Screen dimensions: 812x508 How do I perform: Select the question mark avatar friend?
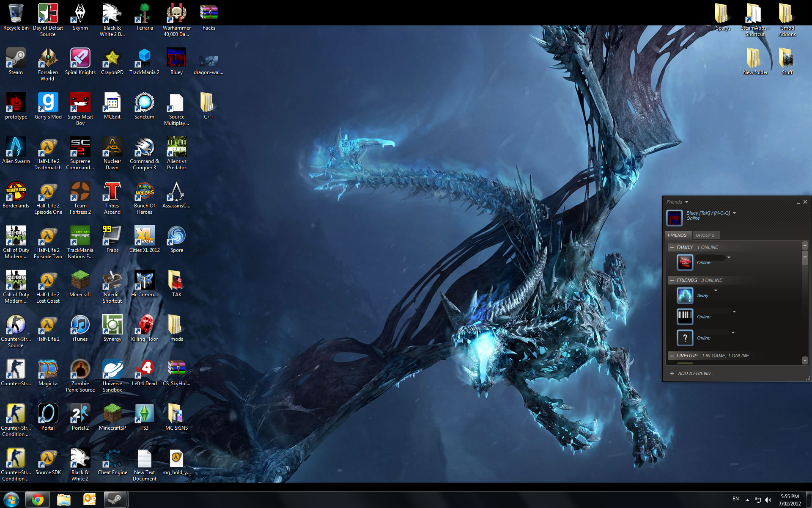685,338
